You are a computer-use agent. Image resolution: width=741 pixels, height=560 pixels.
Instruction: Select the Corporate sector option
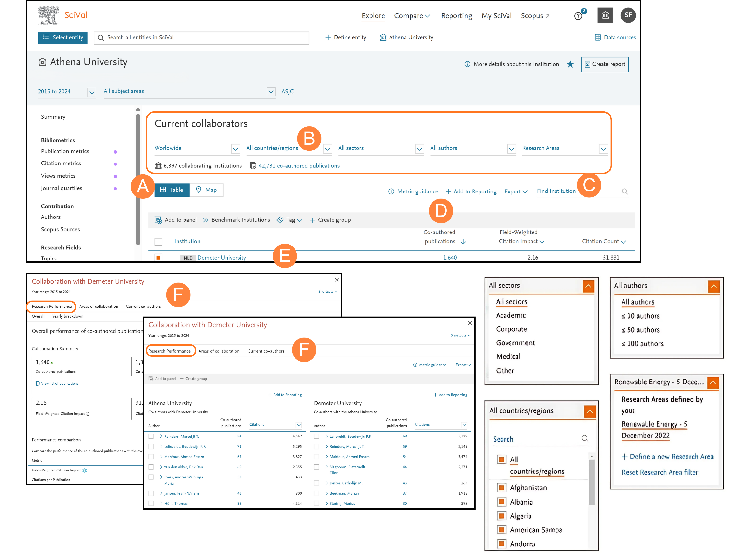(x=511, y=329)
